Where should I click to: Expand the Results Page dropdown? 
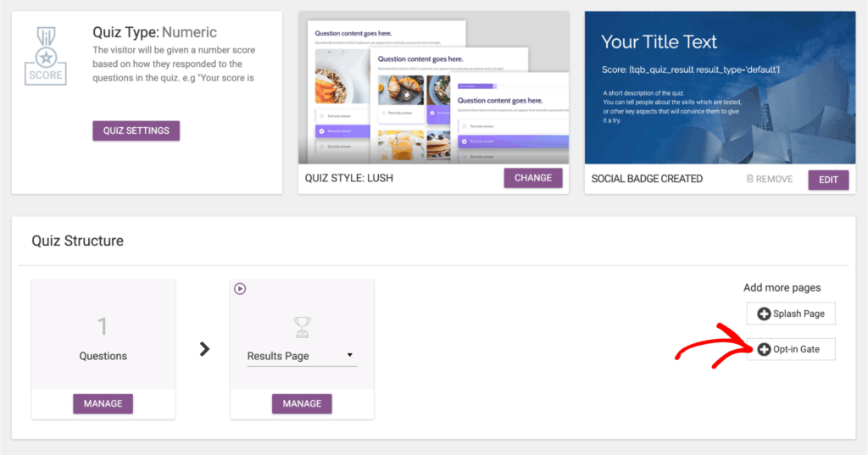point(349,356)
